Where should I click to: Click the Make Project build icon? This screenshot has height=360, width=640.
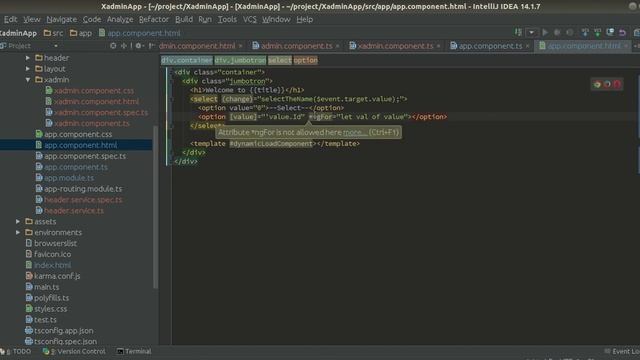click(518, 32)
